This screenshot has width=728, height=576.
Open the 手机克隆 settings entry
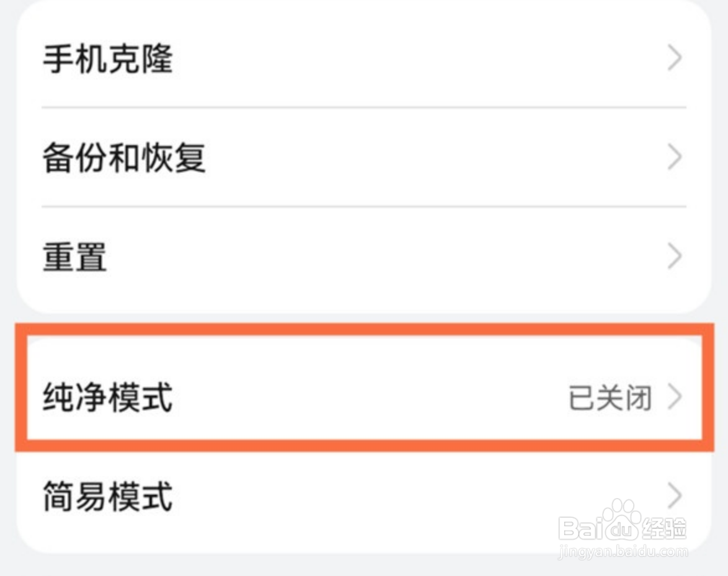click(108, 60)
